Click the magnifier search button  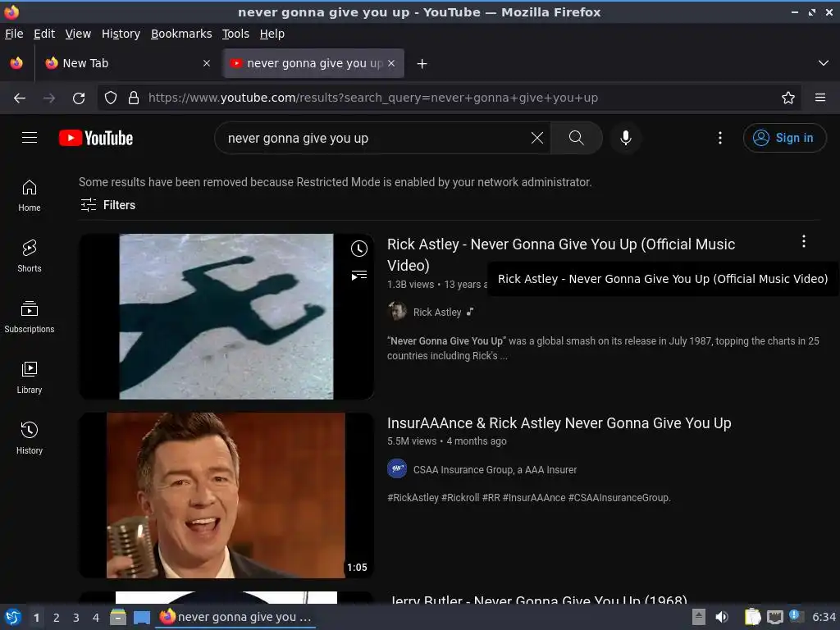577,138
